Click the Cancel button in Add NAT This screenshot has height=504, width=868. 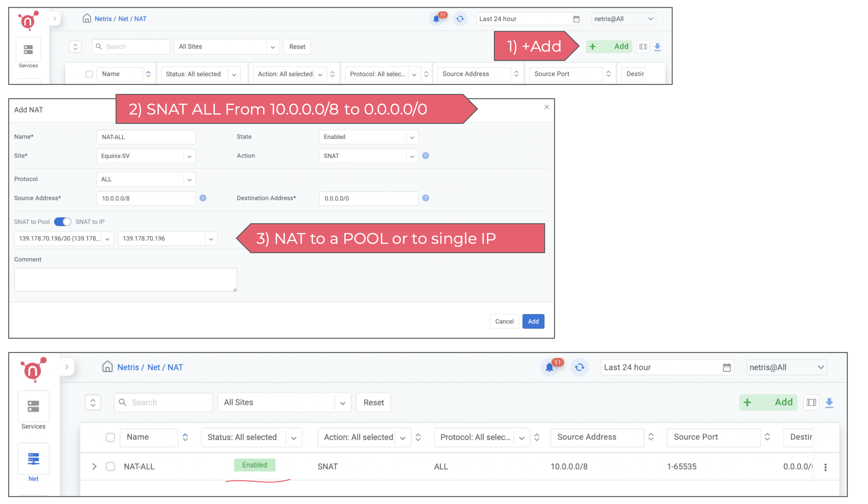pos(504,321)
